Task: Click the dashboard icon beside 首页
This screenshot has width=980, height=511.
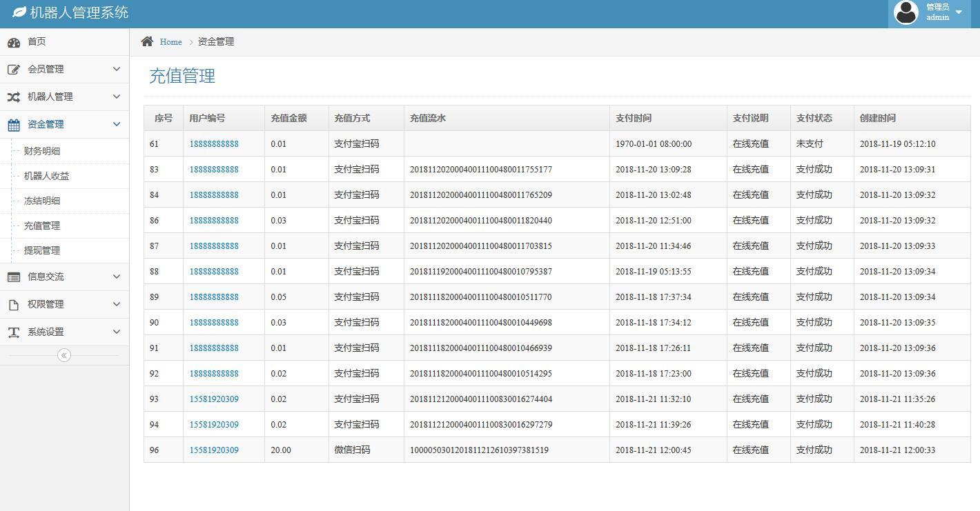Action: click(x=14, y=42)
